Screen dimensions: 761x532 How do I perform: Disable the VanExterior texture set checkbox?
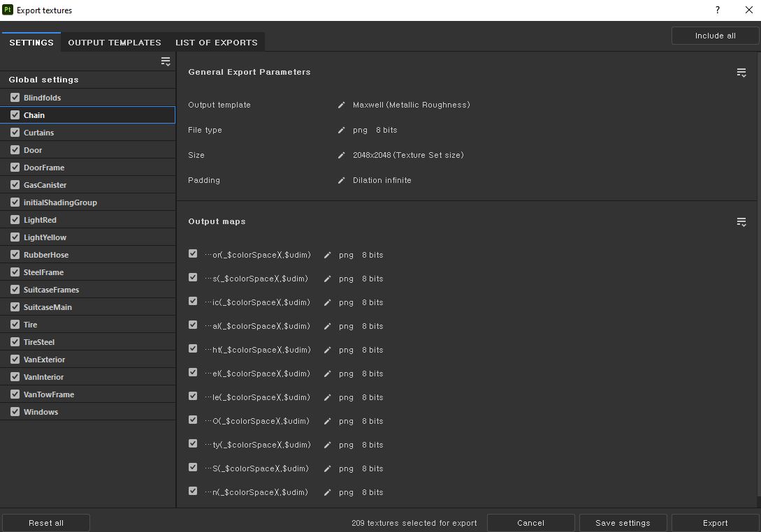pos(15,360)
